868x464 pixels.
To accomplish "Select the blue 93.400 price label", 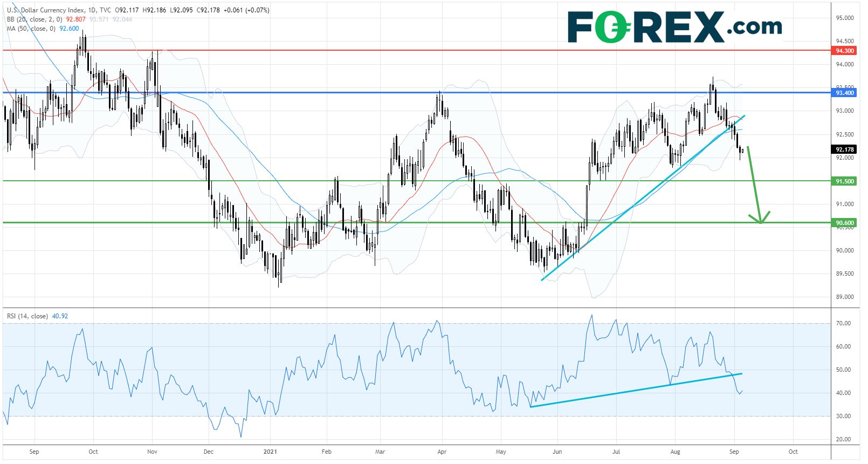I will click(x=844, y=93).
